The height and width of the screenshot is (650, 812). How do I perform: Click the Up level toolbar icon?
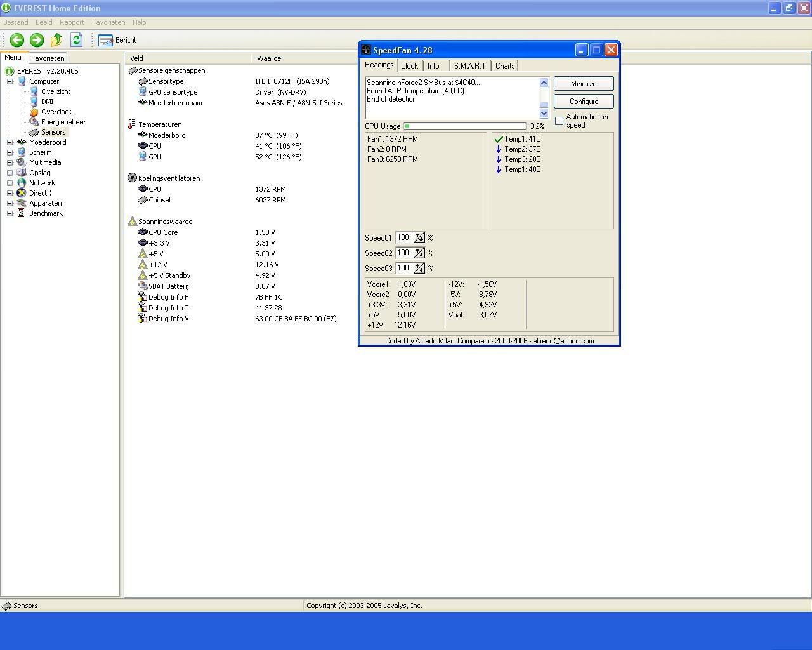(x=56, y=40)
